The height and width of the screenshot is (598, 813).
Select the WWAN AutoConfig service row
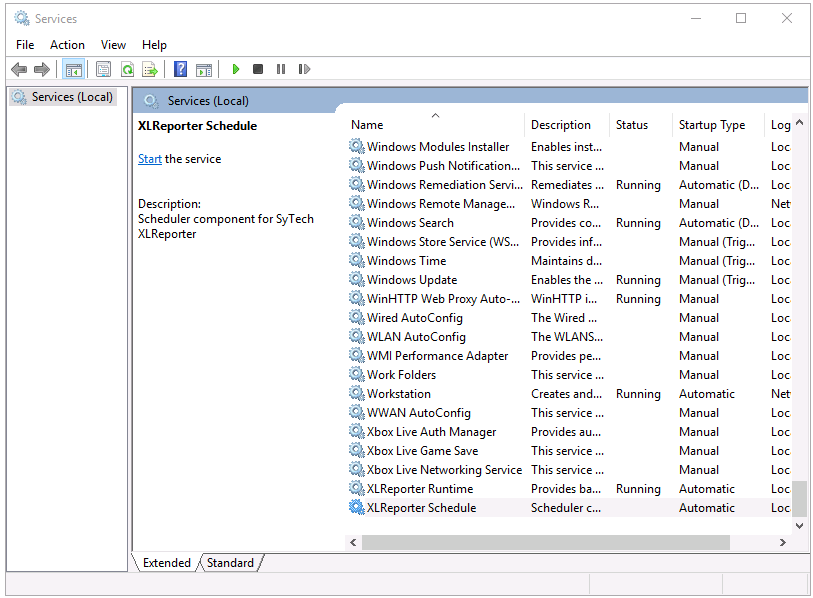click(x=569, y=412)
